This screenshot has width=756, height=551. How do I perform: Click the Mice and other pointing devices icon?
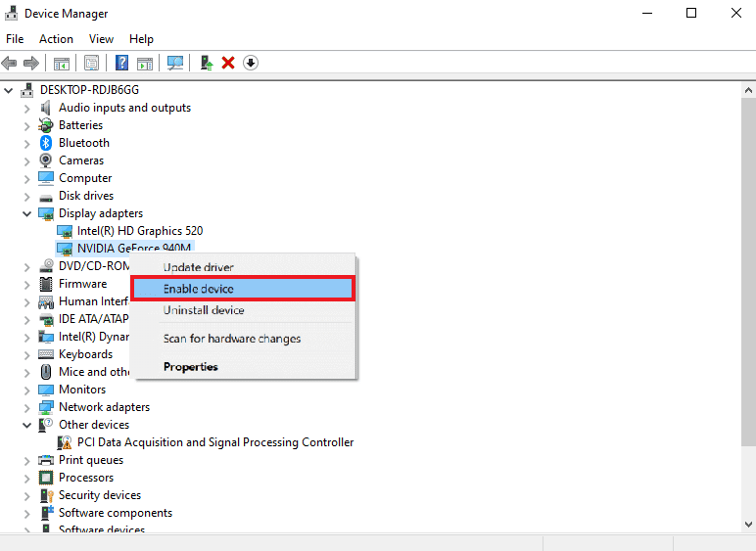tap(46, 372)
